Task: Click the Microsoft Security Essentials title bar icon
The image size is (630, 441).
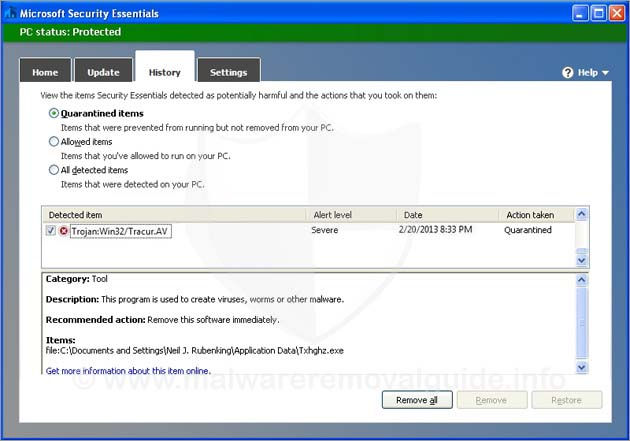Action: tap(10, 13)
